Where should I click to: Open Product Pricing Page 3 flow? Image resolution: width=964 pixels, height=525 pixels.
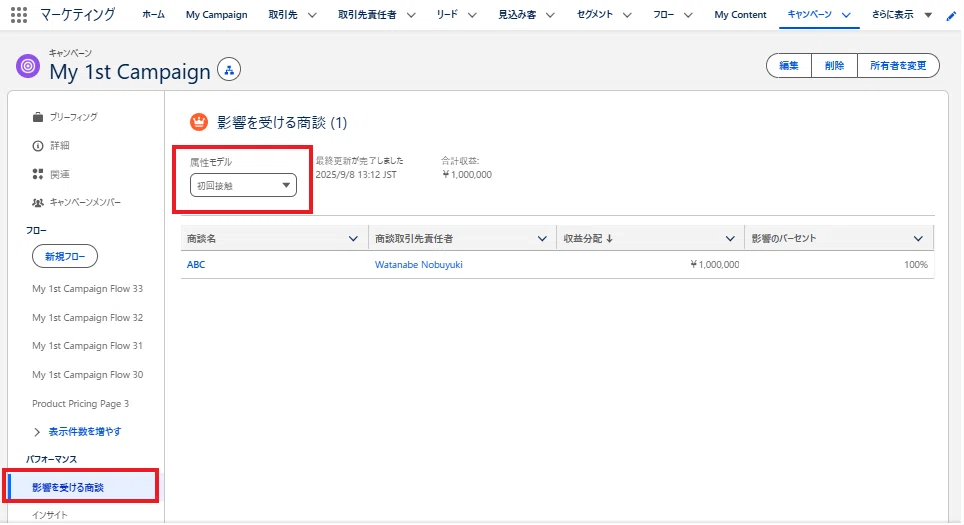point(81,403)
